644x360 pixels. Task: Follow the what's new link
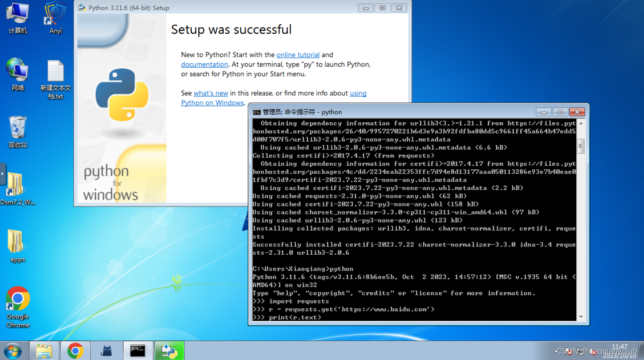(211, 93)
